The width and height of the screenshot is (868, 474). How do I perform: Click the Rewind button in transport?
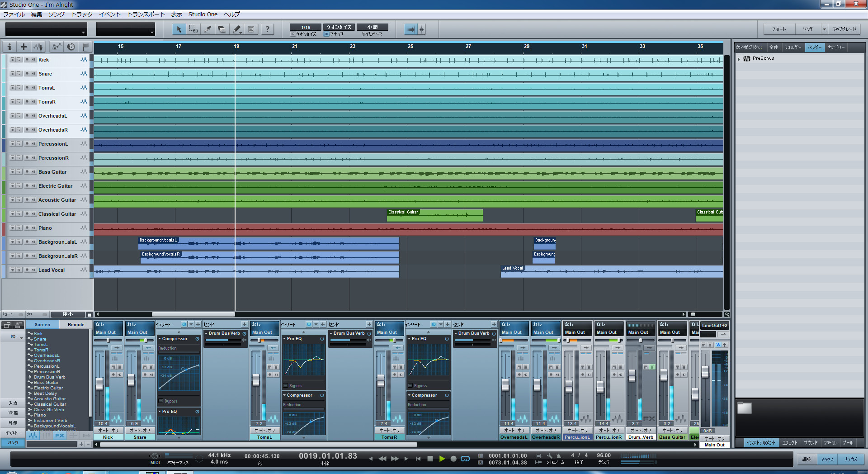tap(382, 459)
